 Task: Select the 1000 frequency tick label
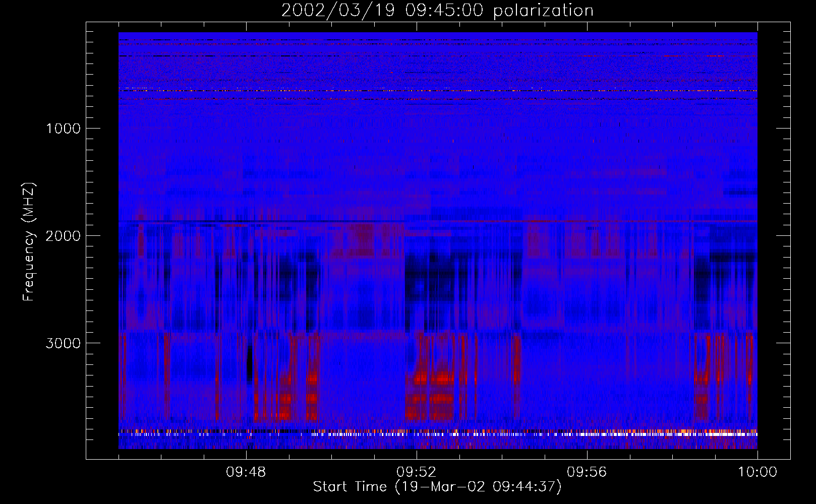(63, 129)
